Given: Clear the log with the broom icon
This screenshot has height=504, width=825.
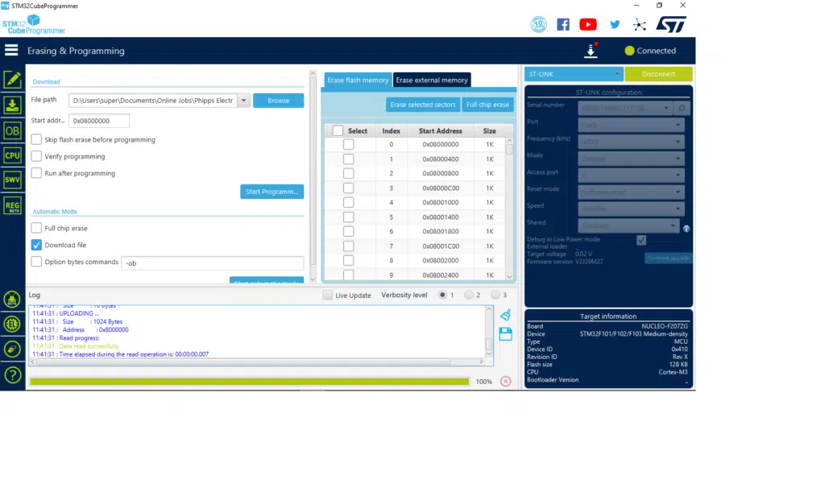Looking at the screenshot, I should [x=506, y=314].
